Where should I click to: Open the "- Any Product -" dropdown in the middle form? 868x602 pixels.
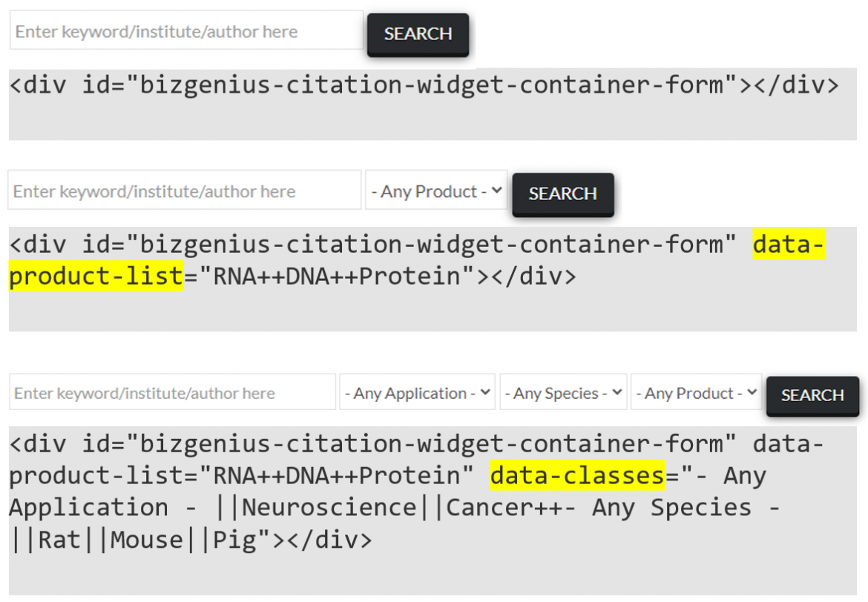pos(435,191)
